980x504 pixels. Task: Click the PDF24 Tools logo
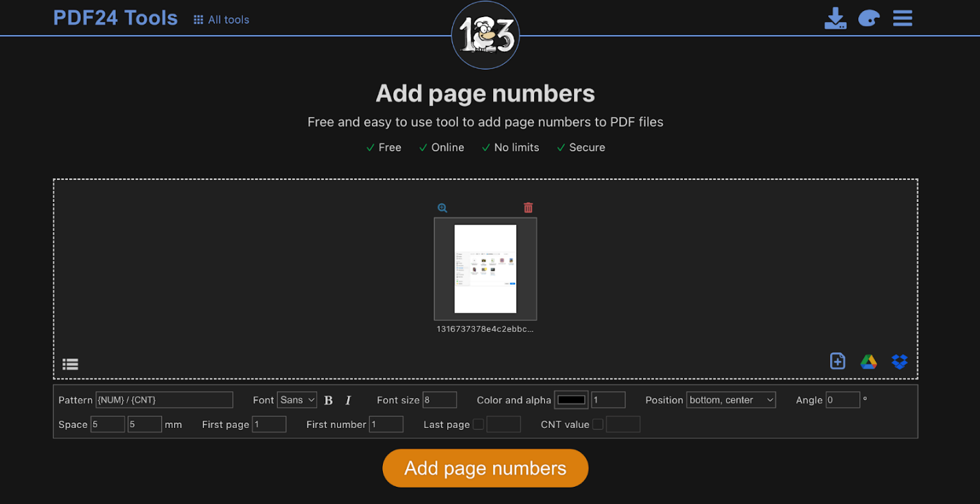point(114,18)
